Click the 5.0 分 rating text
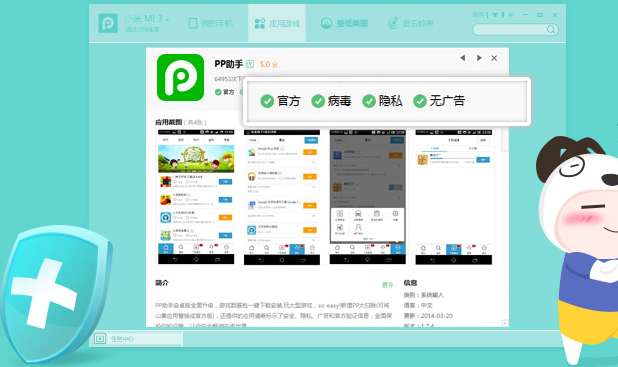Viewport: 618px width, 367px height. pos(268,64)
